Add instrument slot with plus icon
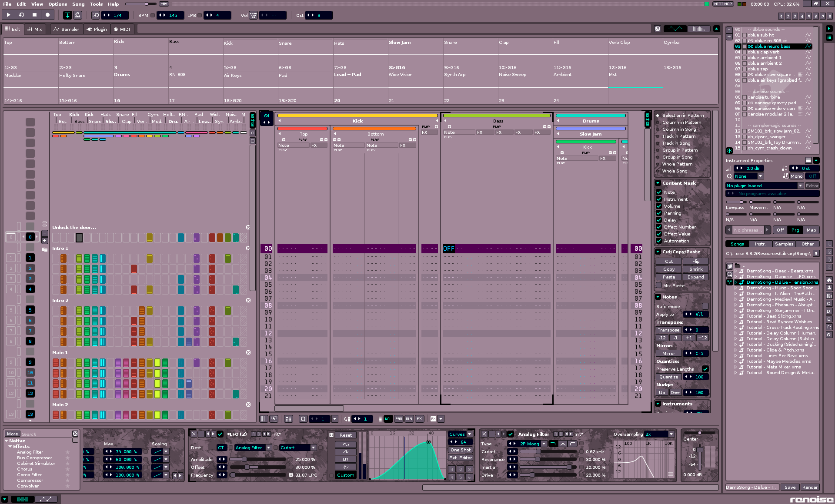Image resolution: width=835 pixels, height=504 pixels. click(x=729, y=36)
